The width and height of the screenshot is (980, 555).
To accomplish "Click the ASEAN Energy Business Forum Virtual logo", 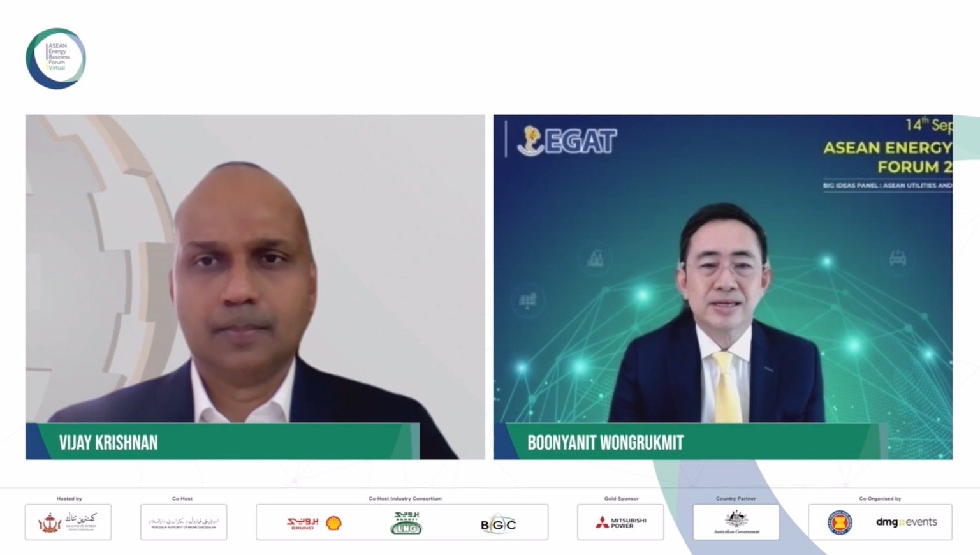I will [x=55, y=58].
